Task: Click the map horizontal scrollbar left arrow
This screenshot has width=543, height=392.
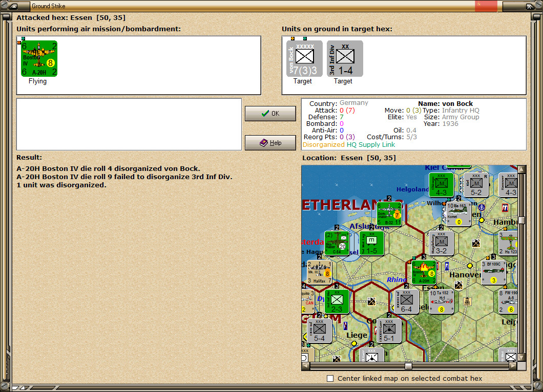Action: (x=305, y=366)
